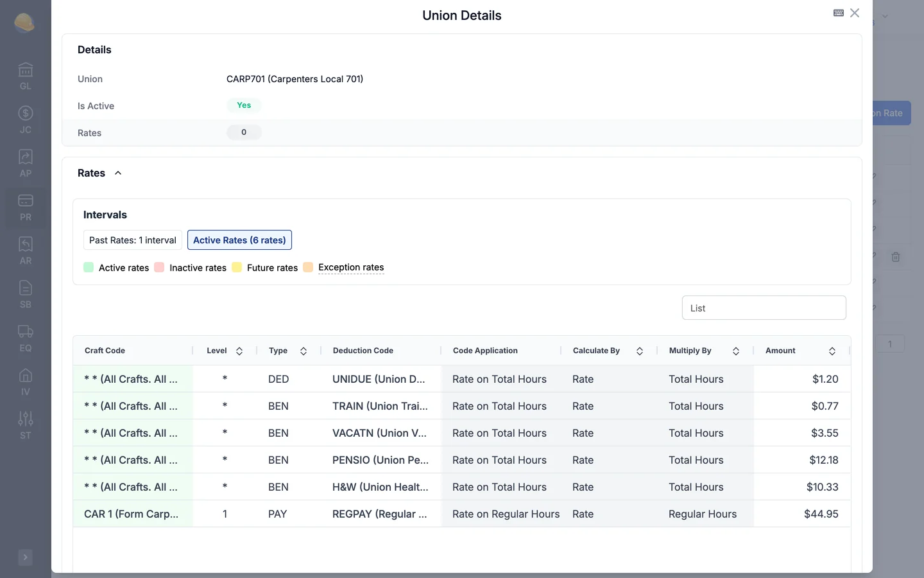This screenshot has width=924, height=578.
Task: Close the Union Details dialog
Action: [855, 13]
